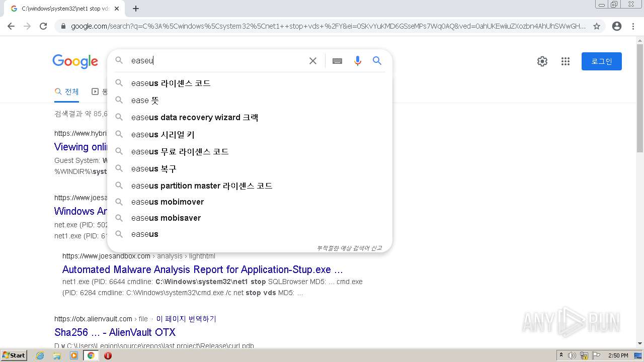Select suggestion easeus 복구
Screen dimensions: 644x362
pos(250,169)
